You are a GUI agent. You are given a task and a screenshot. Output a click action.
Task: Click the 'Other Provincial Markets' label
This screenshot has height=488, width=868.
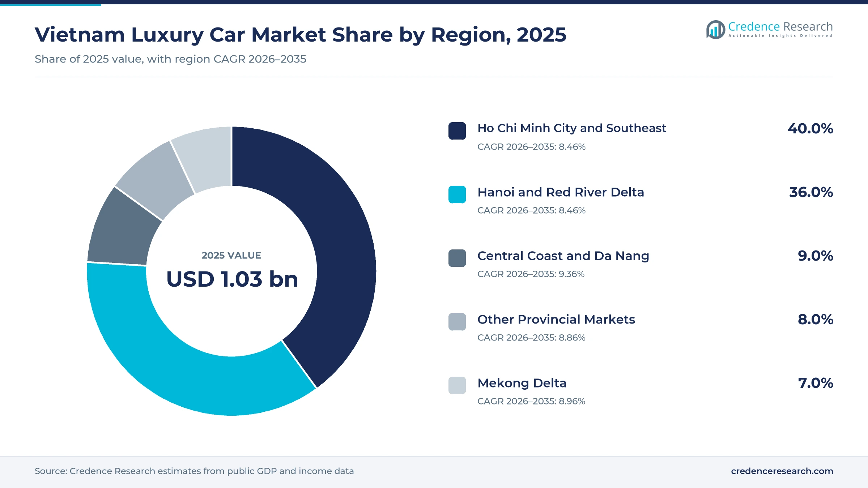[x=556, y=320]
